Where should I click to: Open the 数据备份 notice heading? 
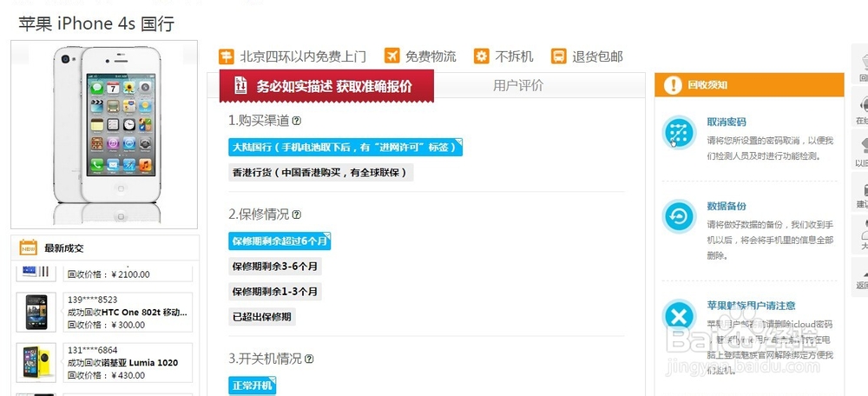(x=727, y=206)
